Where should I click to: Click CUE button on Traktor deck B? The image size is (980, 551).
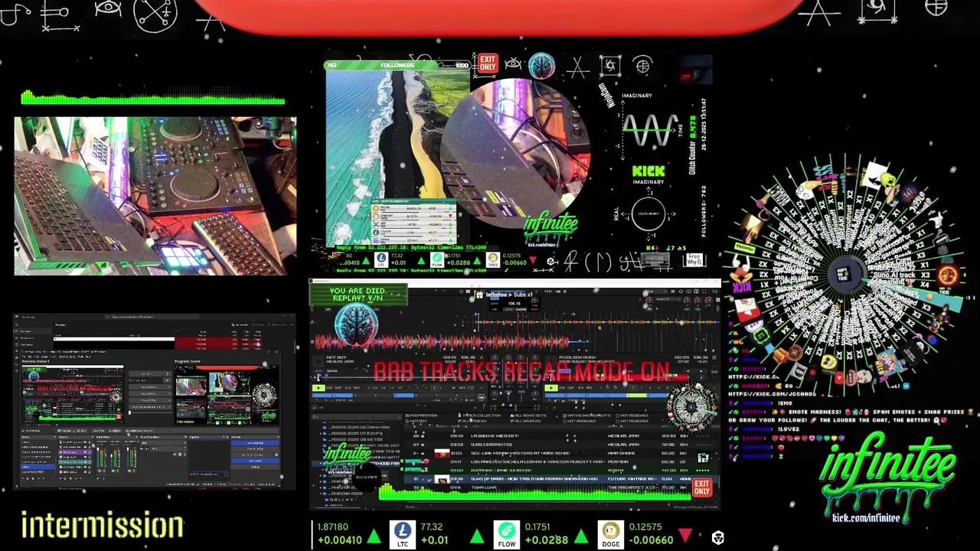click(562, 388)
